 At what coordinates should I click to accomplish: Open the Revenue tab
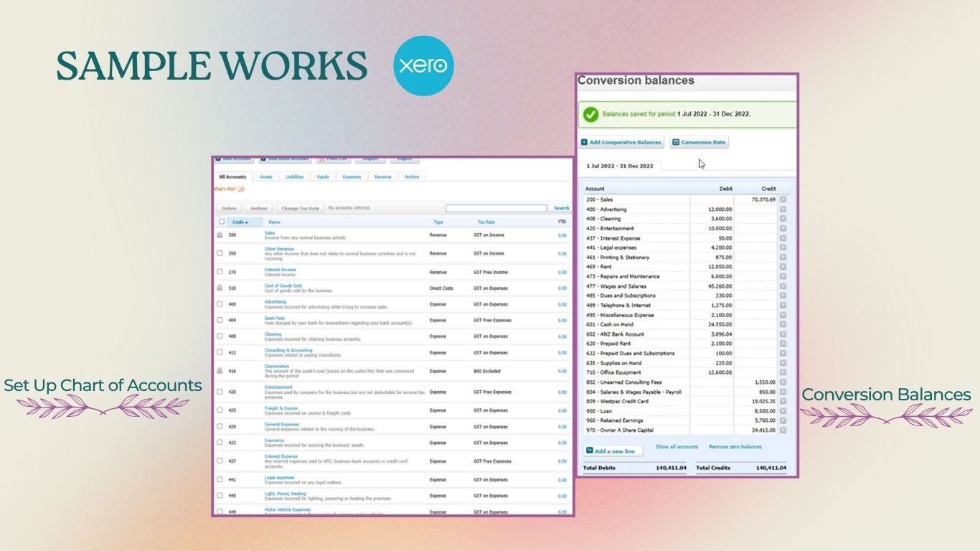coord(382,176)
